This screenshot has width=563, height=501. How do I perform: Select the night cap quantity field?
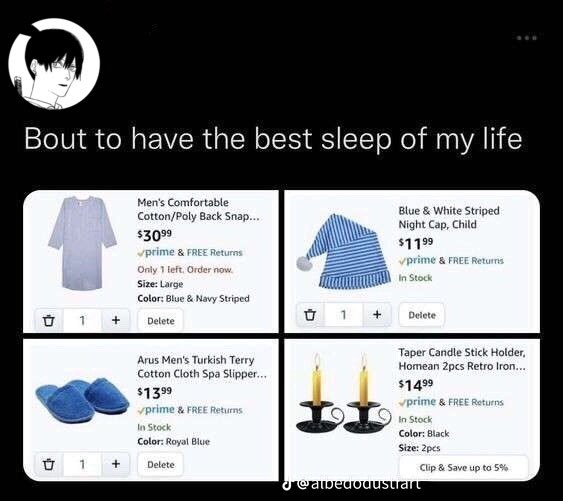344,315
